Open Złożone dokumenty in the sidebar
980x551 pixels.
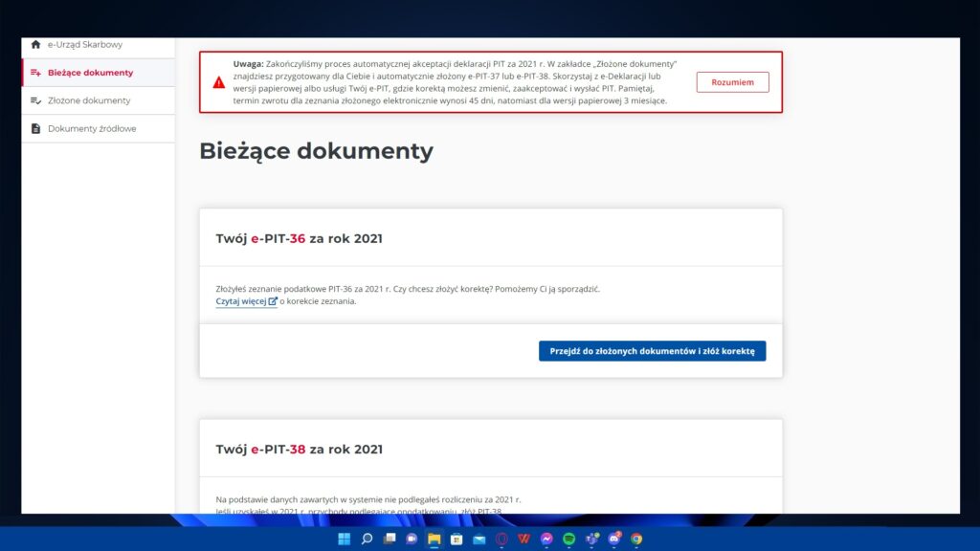coord(99,100)
